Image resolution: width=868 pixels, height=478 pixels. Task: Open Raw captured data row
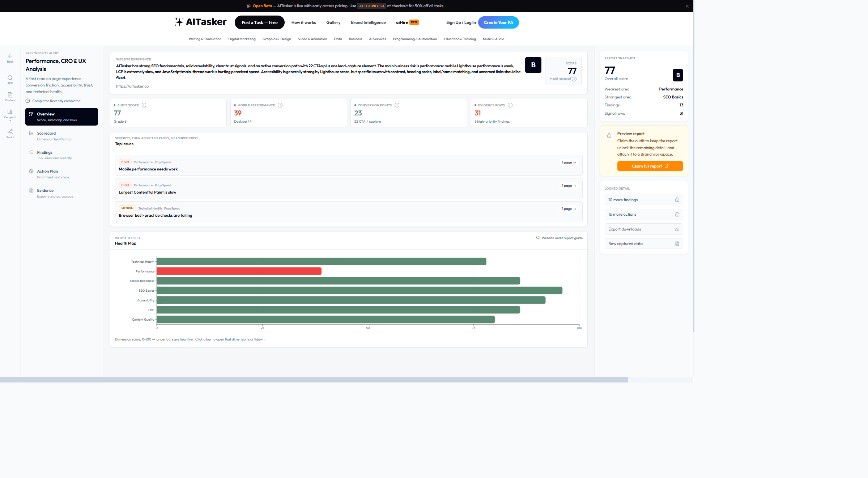click(x=644, y=244)
